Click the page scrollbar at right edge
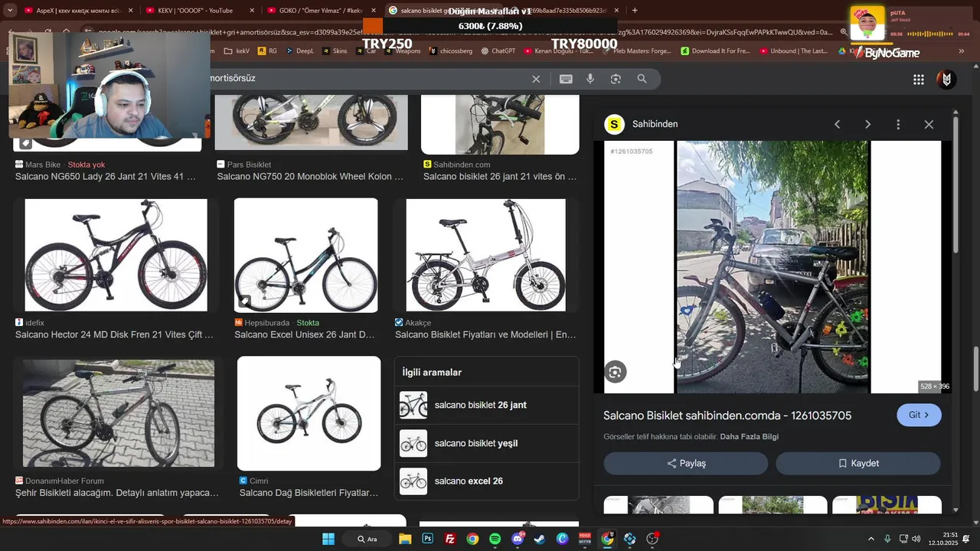Screen dimensions: 980x551 point(975,367)
